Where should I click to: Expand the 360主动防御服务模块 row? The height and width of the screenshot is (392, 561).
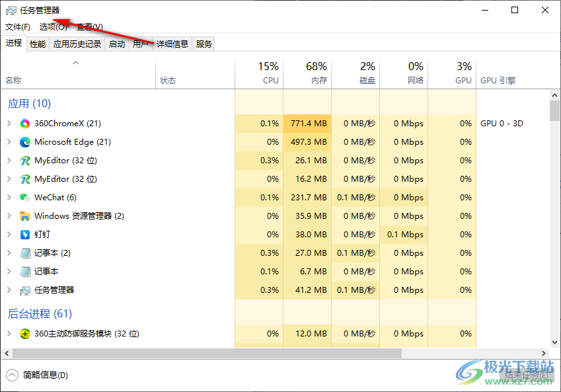click(9, 334)
